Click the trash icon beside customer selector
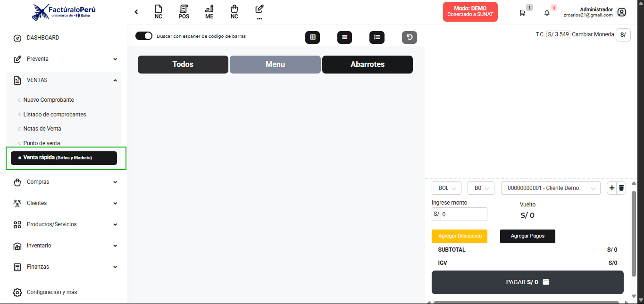The width and height of the screenshot is (644, 304). pos(621,188)
